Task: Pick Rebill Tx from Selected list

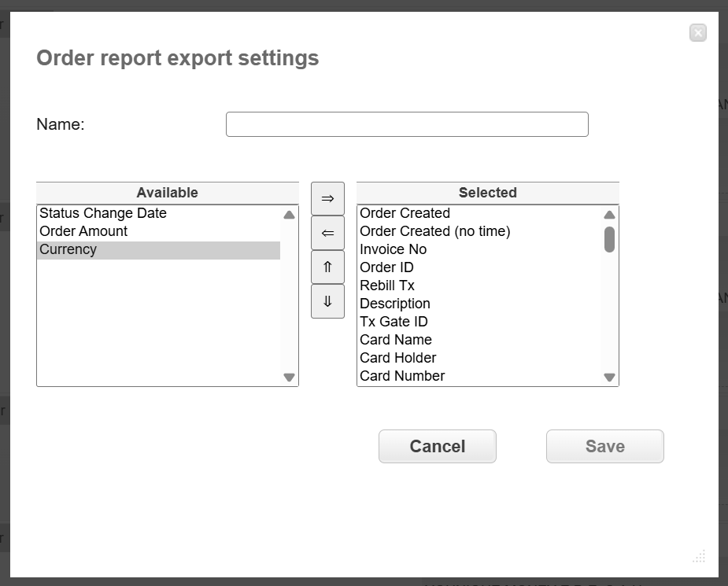Action: [386, 286]
